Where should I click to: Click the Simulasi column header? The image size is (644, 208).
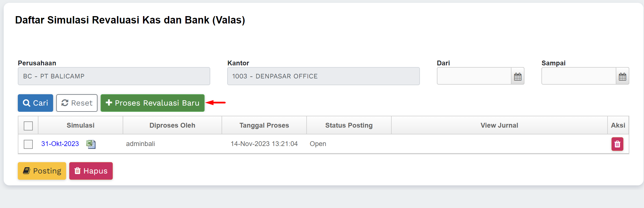81,125
